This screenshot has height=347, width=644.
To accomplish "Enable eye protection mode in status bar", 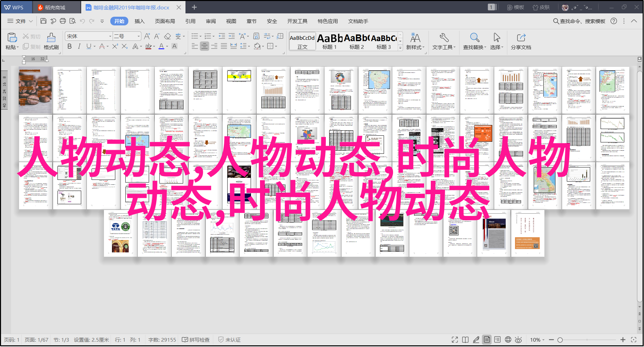I will point(518,340).
